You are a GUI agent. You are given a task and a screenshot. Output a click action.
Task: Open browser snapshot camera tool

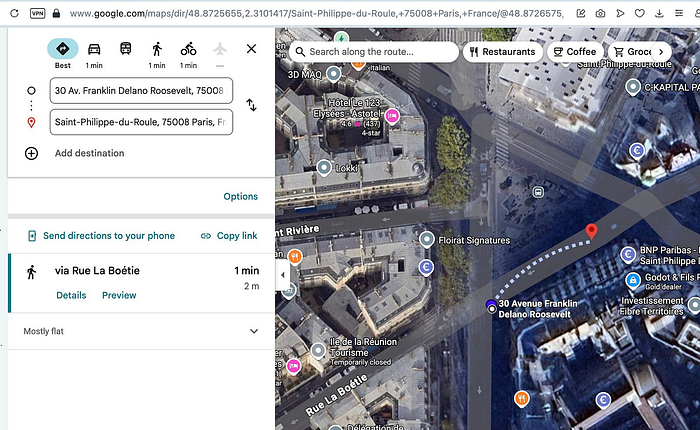coord(600,13)
